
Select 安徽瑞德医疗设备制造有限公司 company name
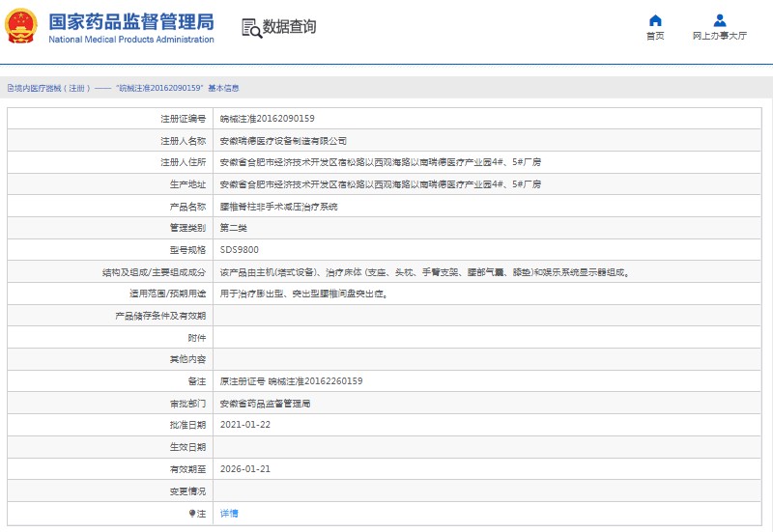coord(283,141)
